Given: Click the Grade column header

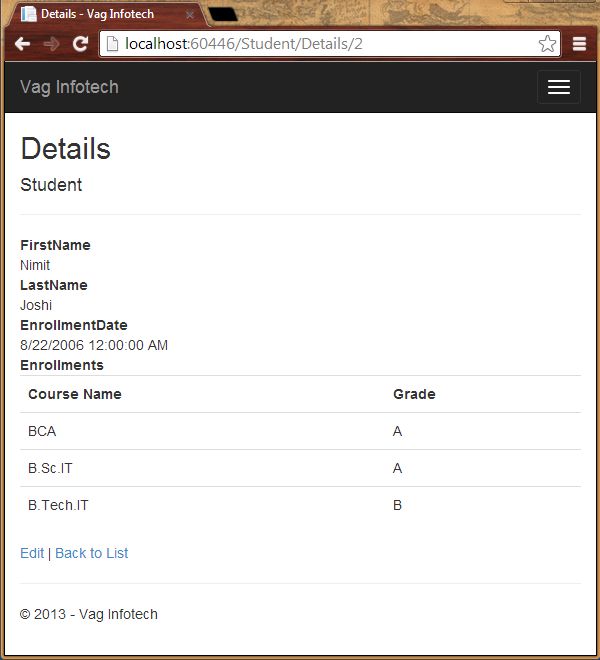Looking at the screenshot, I should coord(414,394).
